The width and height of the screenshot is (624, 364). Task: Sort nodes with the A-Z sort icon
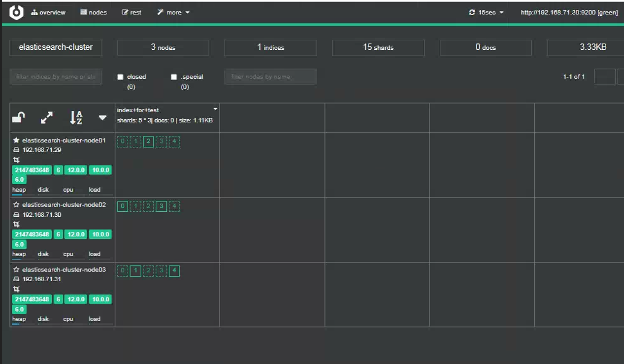pos(76,117)
